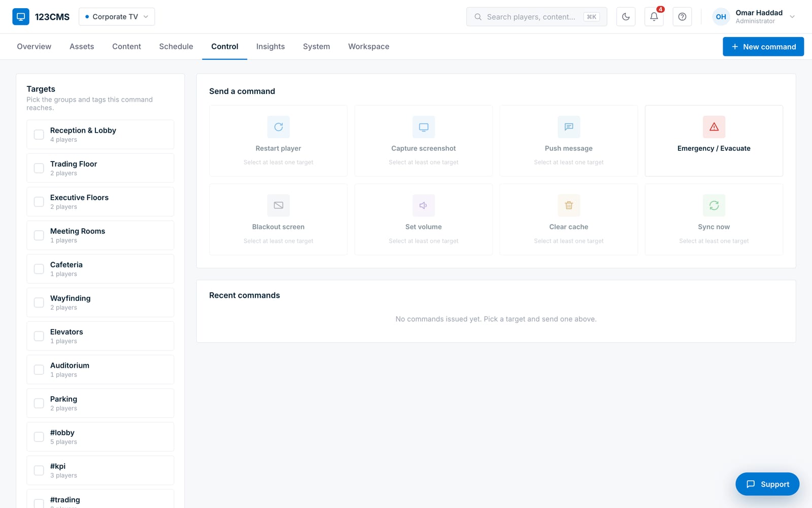The height and width of the screenshot is (508, 812).
Task: Open the Corporate TV workspace dropdown
Action: pyautogui.click(x=117, y=17)
